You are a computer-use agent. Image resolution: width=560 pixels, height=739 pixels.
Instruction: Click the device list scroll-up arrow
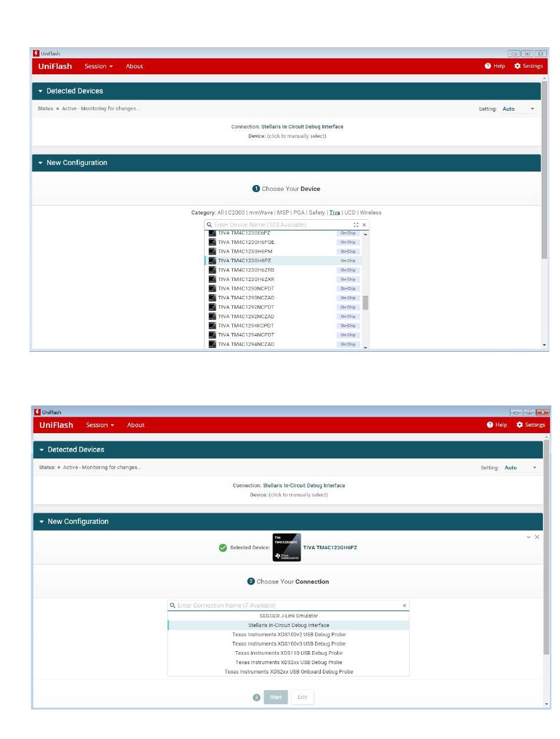coord(365,235)
